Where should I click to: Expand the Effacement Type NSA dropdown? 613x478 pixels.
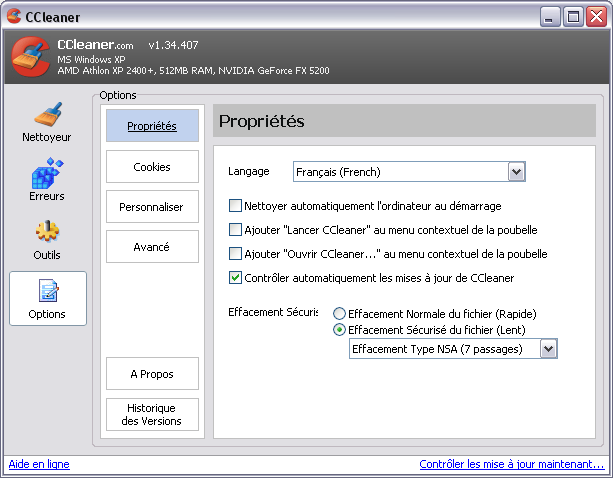pyautogui.click(x=547, y=349)
